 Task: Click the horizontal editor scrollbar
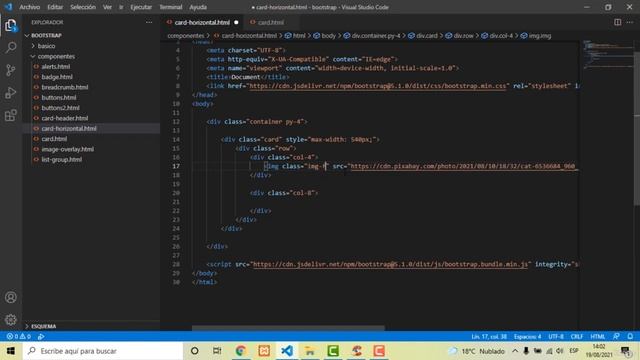tap(288, 327)
